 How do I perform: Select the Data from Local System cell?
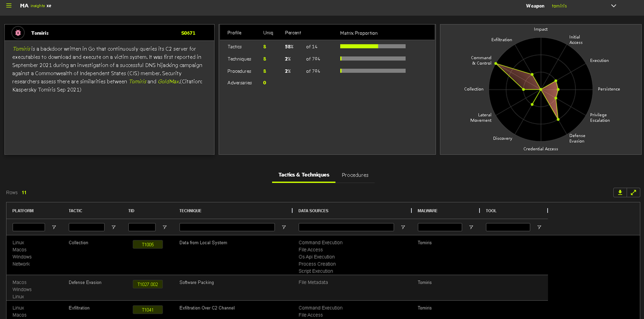coord(203,243)
